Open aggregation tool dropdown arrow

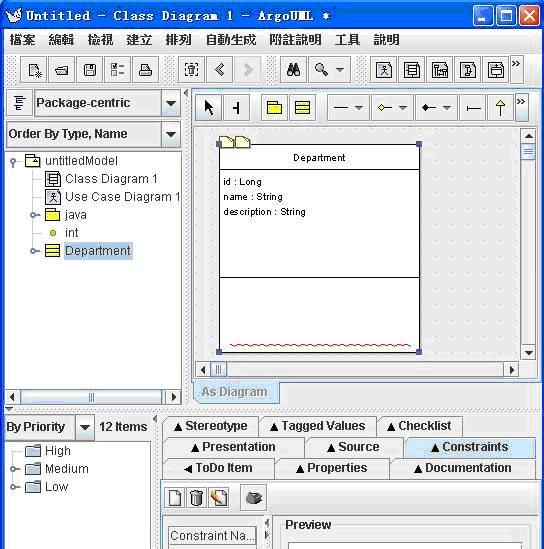pyautogui.click(x=403, y=107)
